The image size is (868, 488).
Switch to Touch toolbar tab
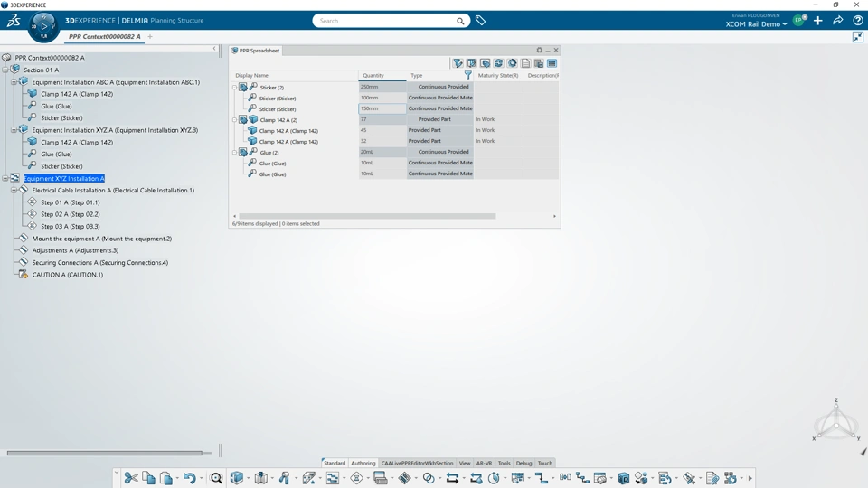click(544, 463)
